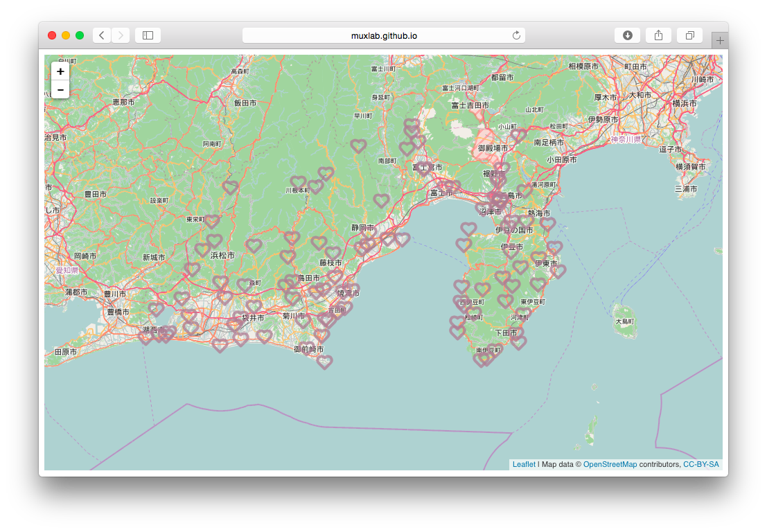This screenshot has height=532, width=767.
Task: Click the heart marker directly above 川根本町
Action: pos(298,182)
